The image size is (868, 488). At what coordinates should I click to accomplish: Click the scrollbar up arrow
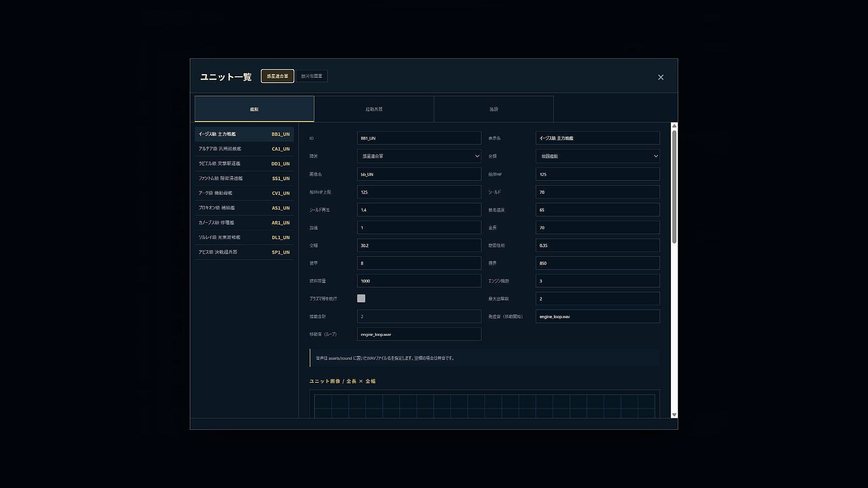(x=674, y=126)
